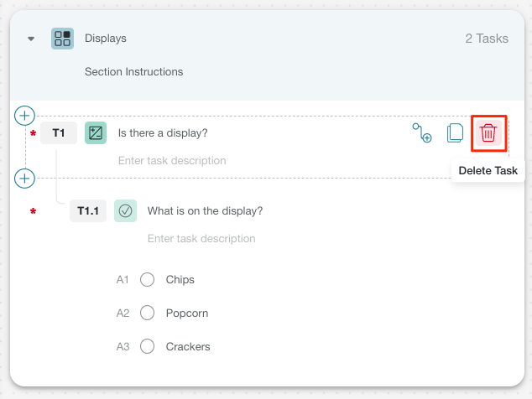The height and width of the screenshot is (399, 532).
Task: Edit 'What is on the display?' title
Action: (206, 211)
